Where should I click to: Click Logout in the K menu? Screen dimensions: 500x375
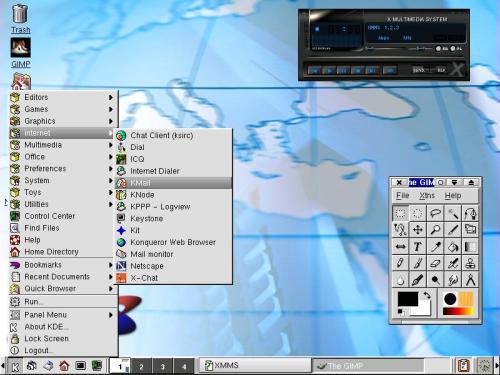click(63, 350)
